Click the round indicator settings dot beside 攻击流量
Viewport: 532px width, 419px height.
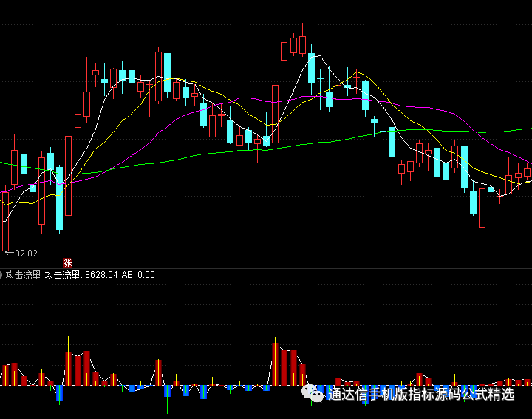click(x=1, y=275)
